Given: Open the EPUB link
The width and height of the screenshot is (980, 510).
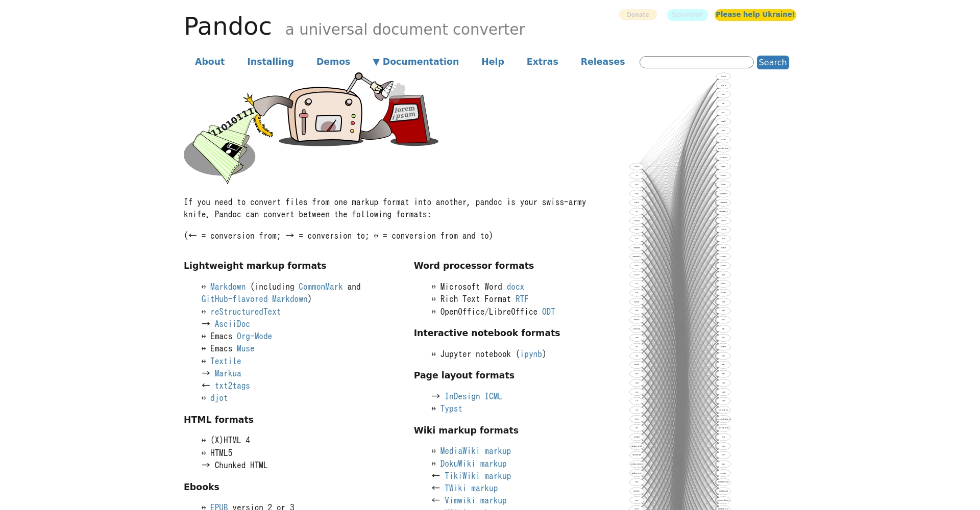Looking at the screenshot, I should (219, 507).
